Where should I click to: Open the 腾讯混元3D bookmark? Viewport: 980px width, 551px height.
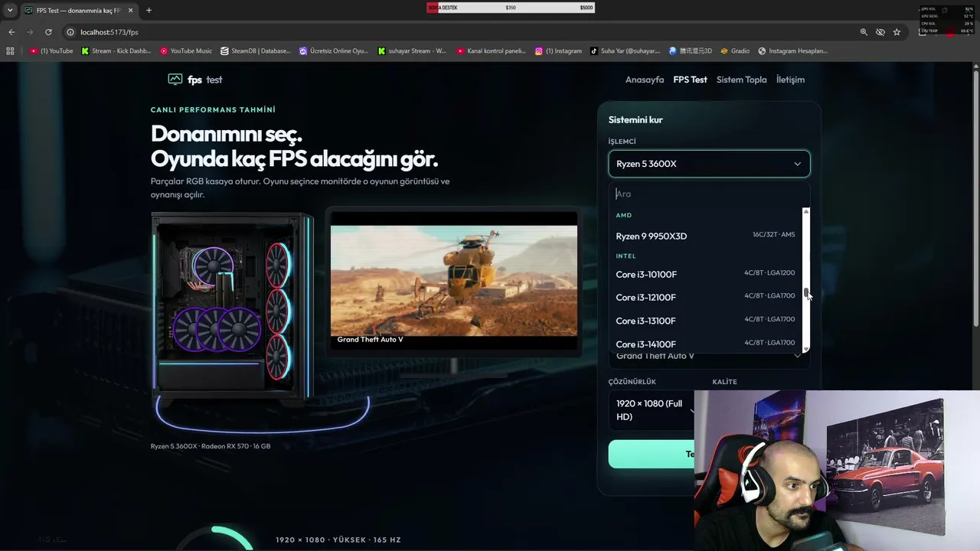[691, 51]
